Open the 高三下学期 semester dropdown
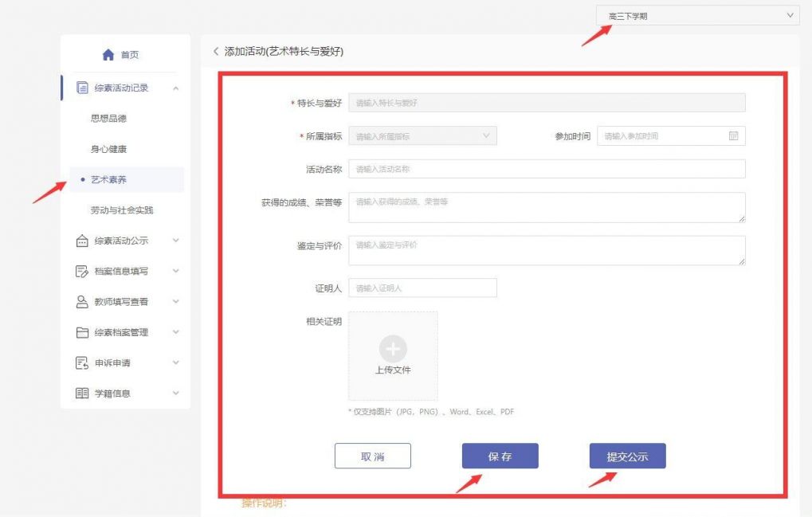Image resolution: width=812 pixels, height=517 pixels. tap(696, 14)
